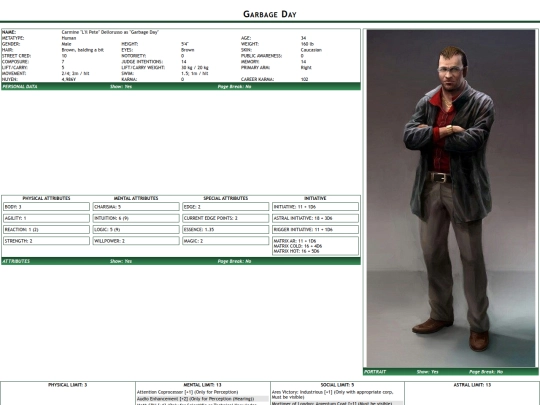
Task: Click the Lift/Carry Weight value 30 kg / 20 kg
Action: (x=195, y=67)
